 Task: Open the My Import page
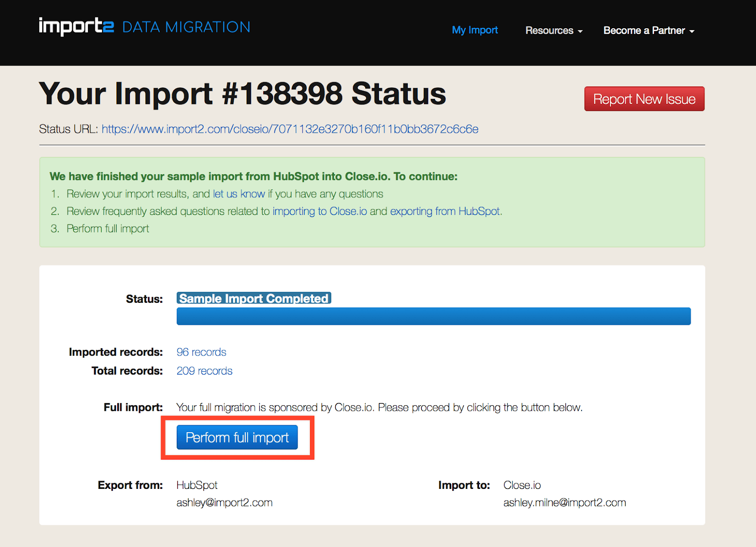[x=475, y=30]
